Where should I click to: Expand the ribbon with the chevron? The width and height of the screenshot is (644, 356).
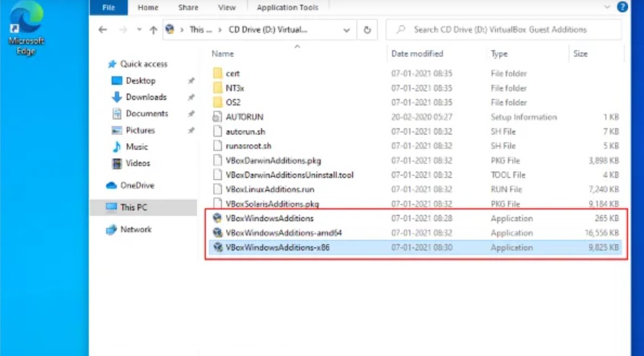pyautogui.click(x=607, y=7)
